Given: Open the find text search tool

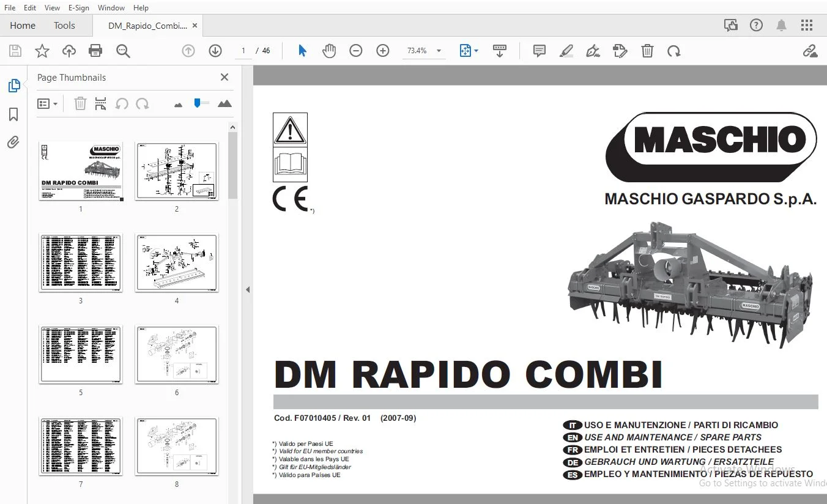Looking at the screenshot, I should 123,51.
